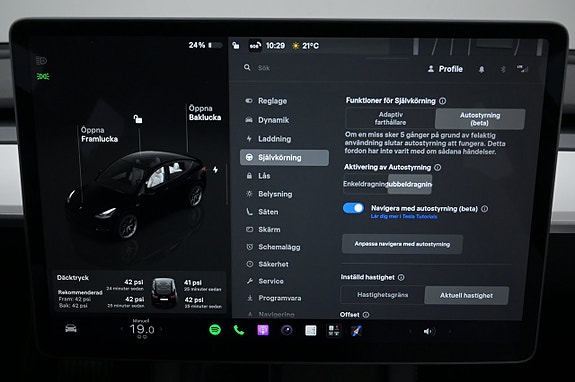Tap the 19.0 cabin temperature display
The height and width of the screenshot is (382, 575).
point(142,329)
